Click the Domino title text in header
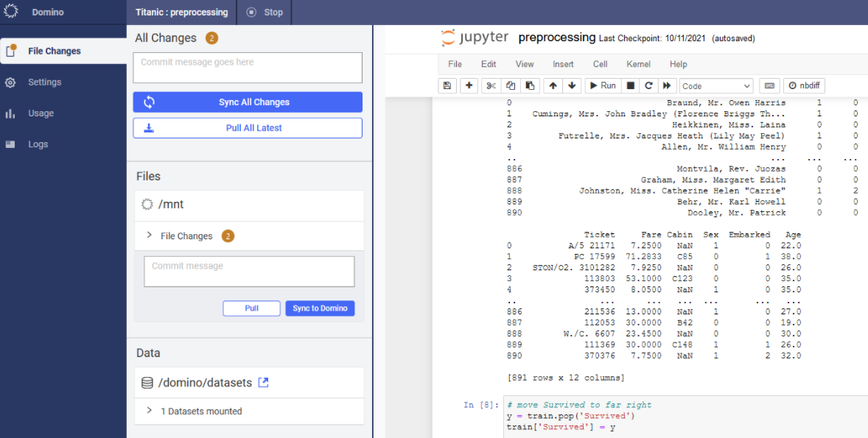The width and height of the screenshot is (868, 438). tap(48, 13)
